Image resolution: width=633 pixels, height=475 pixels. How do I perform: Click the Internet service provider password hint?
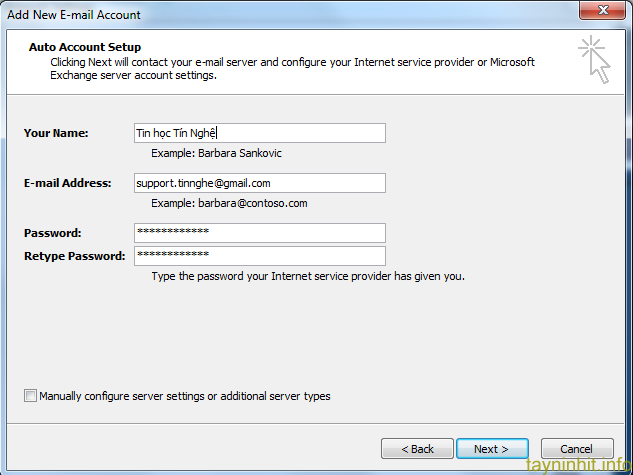click(x=307, y=276)
